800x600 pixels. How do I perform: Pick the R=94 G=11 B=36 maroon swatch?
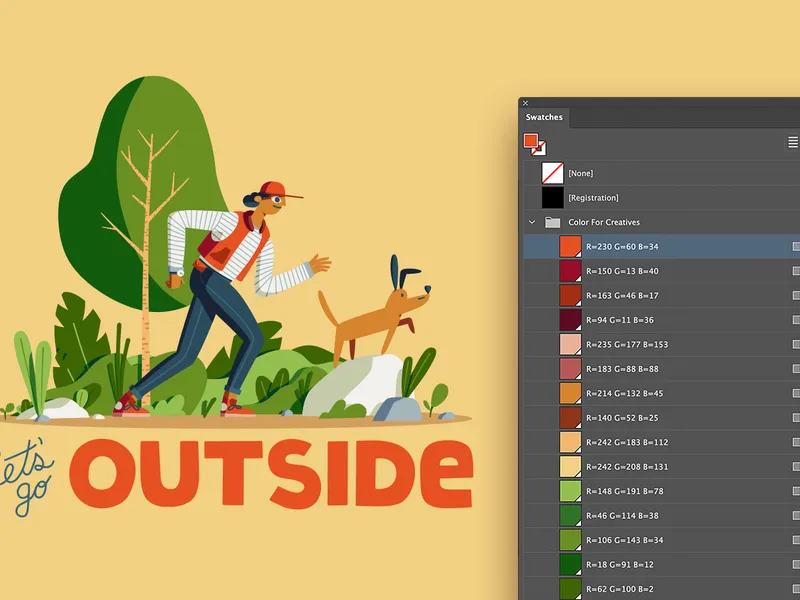pos(570,320)
